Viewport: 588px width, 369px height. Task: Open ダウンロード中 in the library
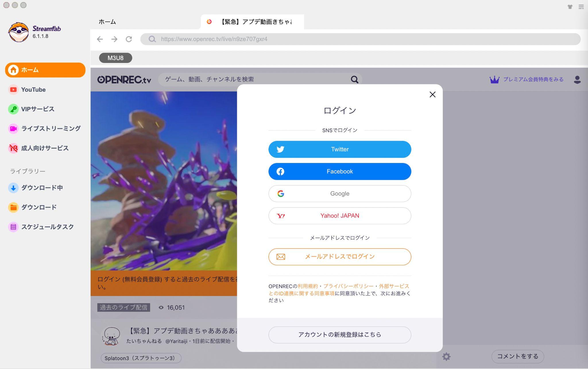point(36,188)
